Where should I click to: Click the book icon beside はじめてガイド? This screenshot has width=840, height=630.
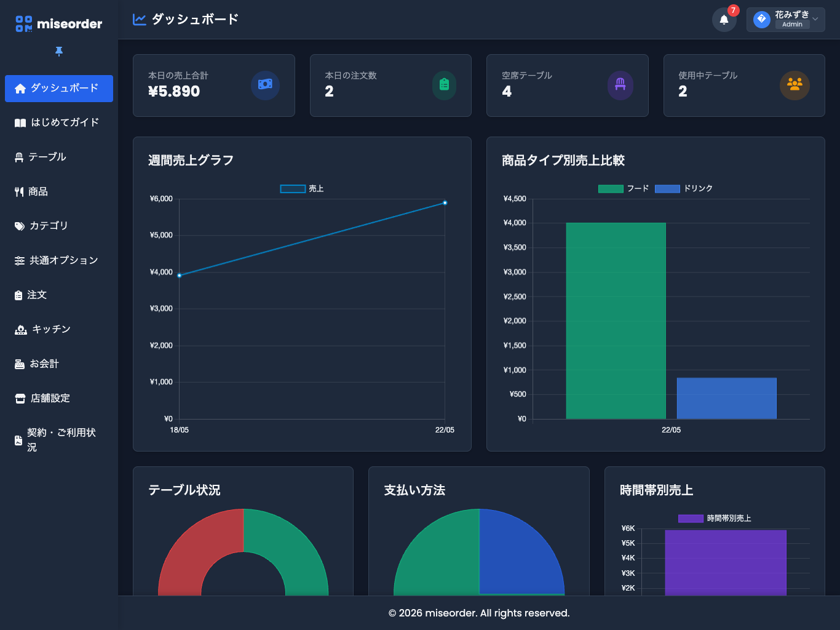point(20,123)
